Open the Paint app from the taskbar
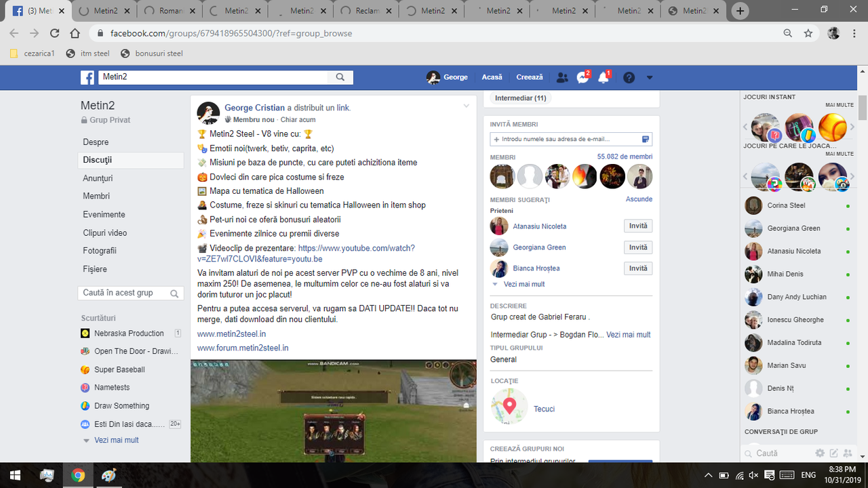This screenshot has height=488, width=868. (x=108, y=475)
